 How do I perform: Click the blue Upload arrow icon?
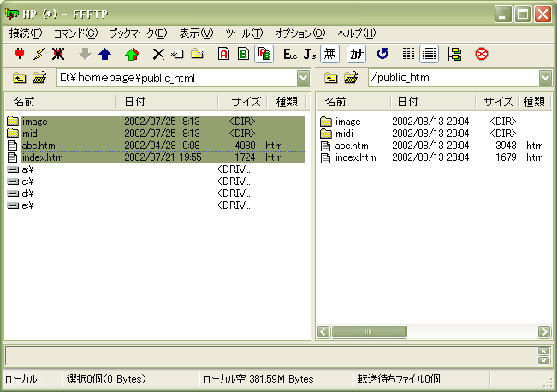pyautogui.click(x=104, y=54)
